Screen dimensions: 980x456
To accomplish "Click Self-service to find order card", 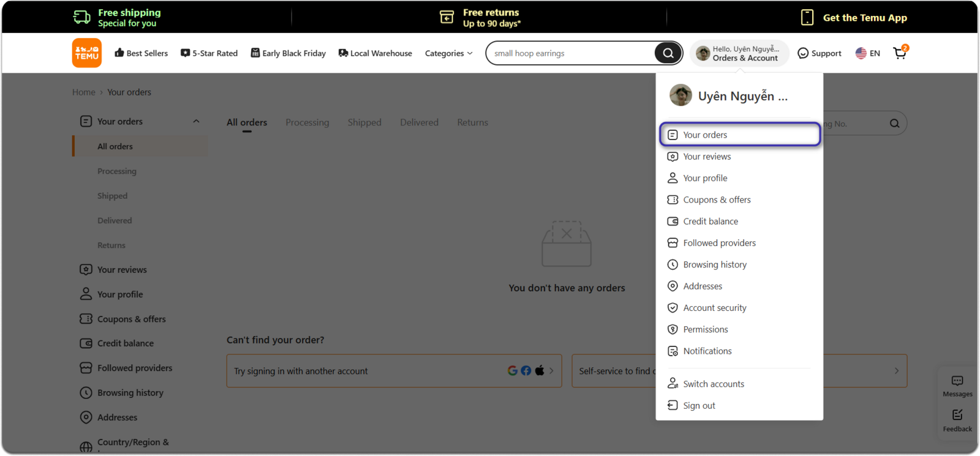I will [739, 371].
